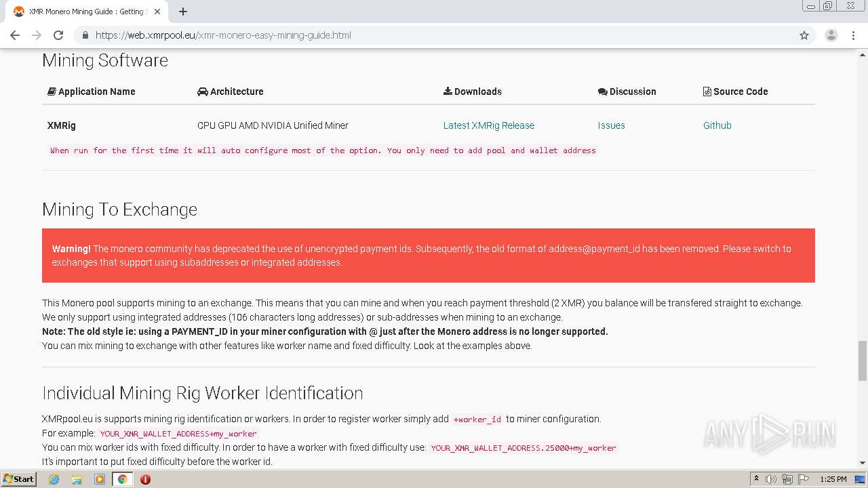Screen dimensions: 868x488
Task: View site info via the padlock icon
Action: tap(85, 35)
